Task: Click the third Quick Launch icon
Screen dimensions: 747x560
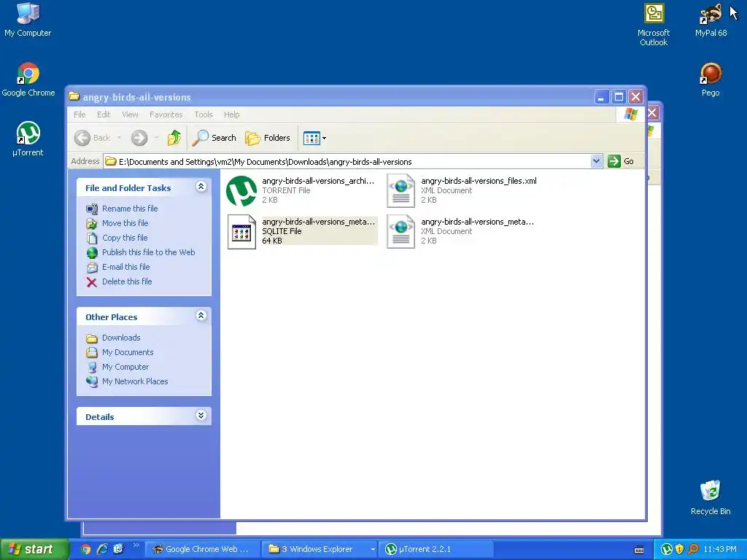Action: click(x=118, y=549)
